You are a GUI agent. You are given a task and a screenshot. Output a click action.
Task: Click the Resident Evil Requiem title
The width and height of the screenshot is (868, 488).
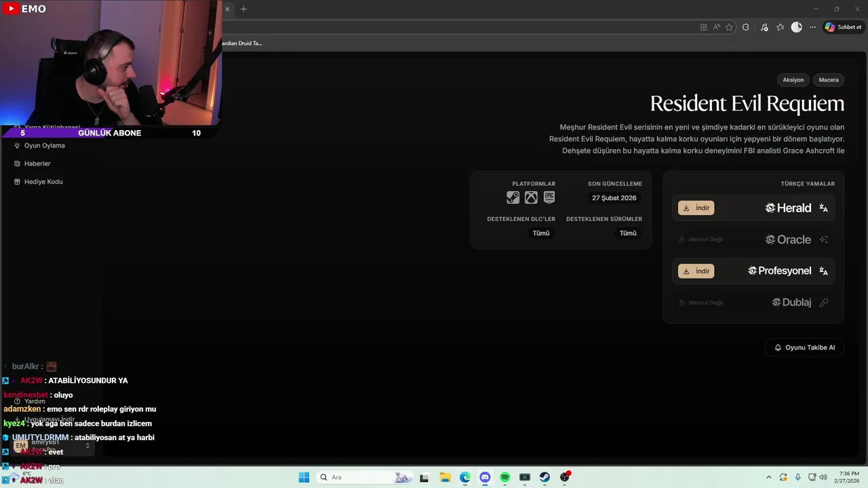747,104
